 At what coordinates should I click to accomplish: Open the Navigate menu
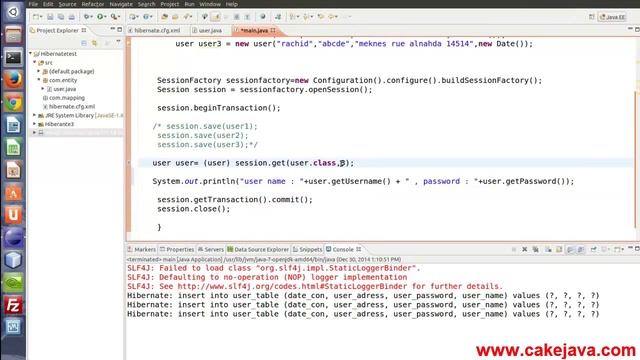click(121, 4)
